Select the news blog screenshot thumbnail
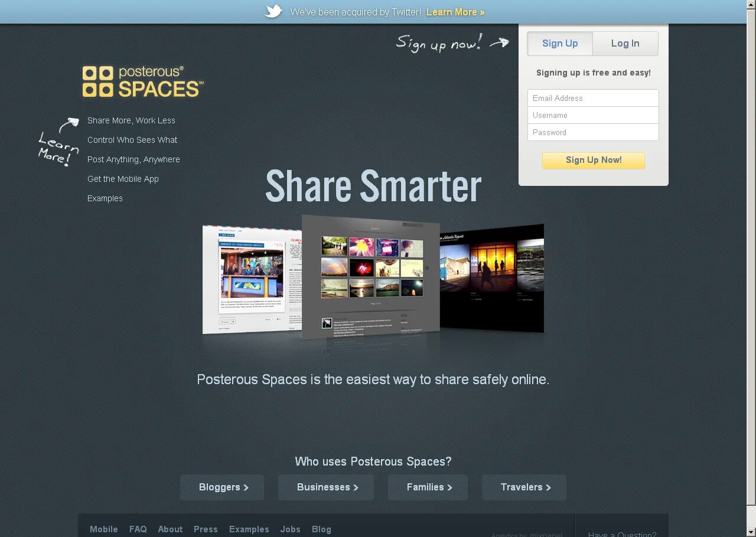This screenshot has height=537, width=756. (252, 279)
